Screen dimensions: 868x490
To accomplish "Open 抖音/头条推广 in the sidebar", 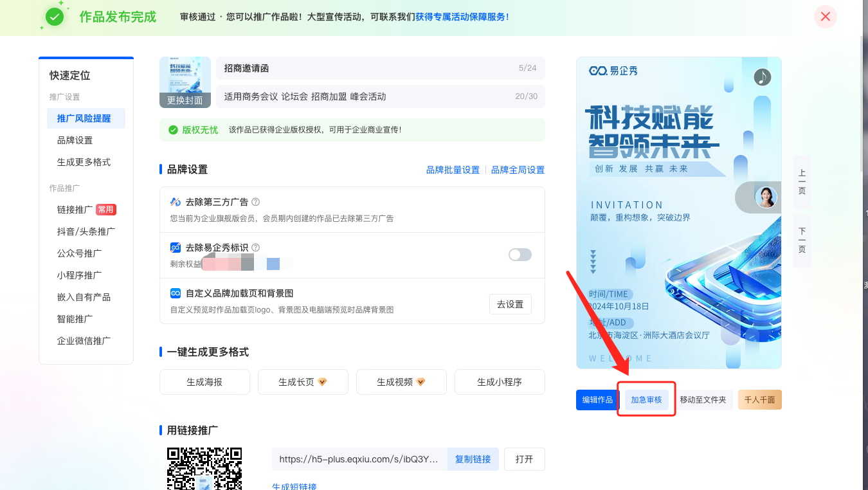I will [86, 231].
